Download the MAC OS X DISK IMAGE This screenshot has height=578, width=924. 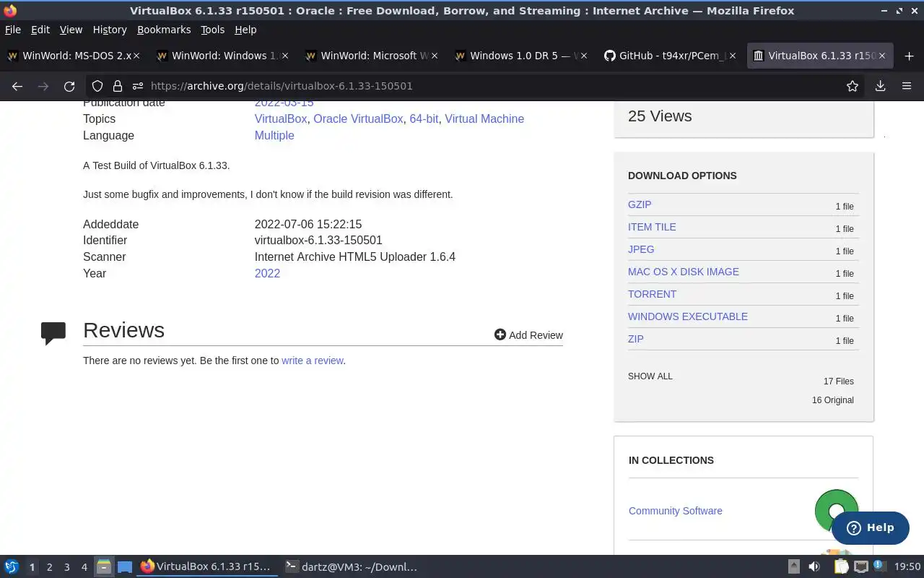tap(684, 272)
